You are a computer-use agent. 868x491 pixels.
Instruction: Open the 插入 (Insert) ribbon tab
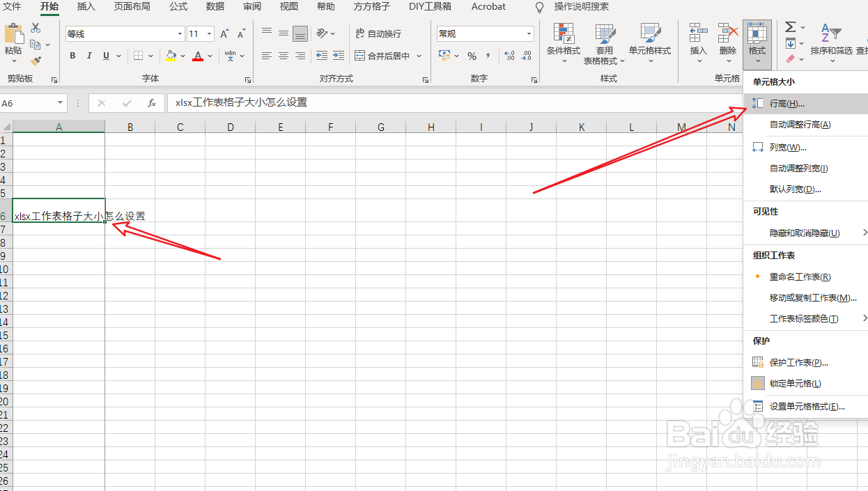click(x=86, y=7)
